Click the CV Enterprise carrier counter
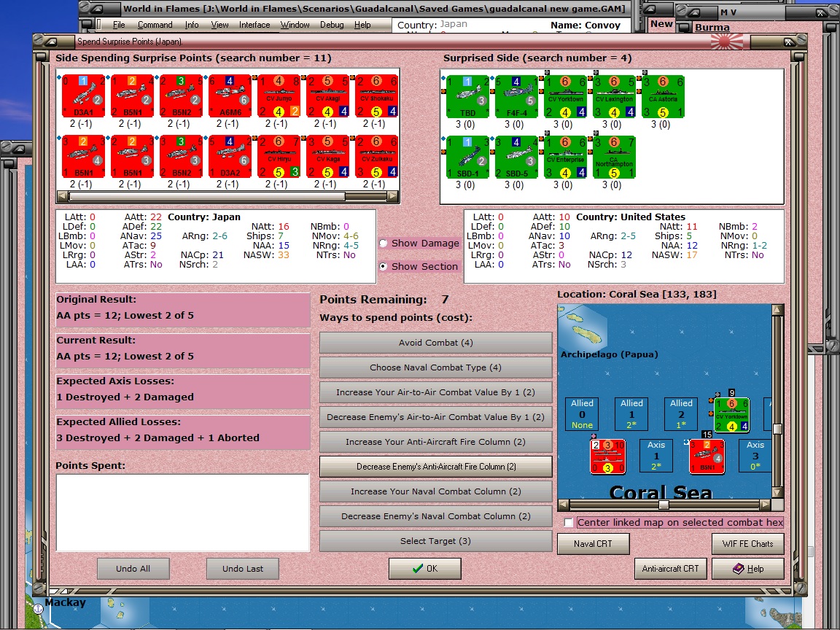 pyautogui.click(x=566, y=157)
